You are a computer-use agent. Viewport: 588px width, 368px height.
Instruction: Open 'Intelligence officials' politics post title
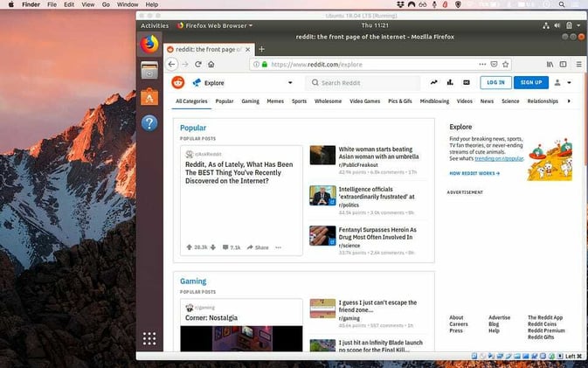point(377,193)
